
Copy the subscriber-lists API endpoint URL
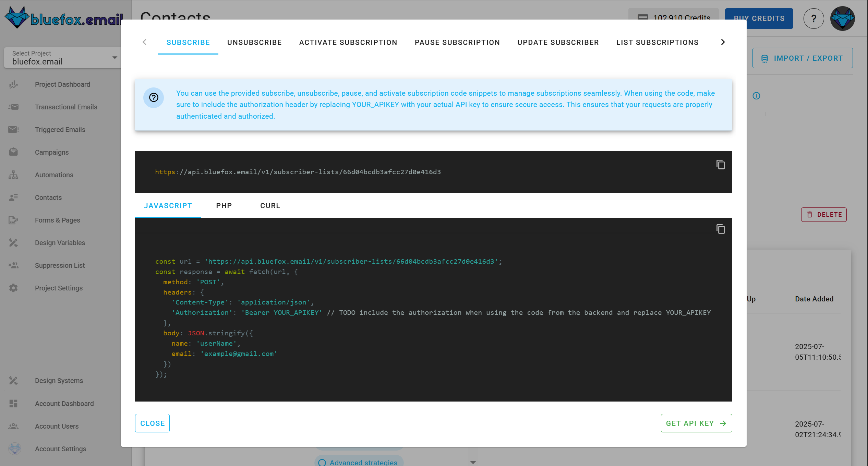pyautogui.click(x=721, y=165)
